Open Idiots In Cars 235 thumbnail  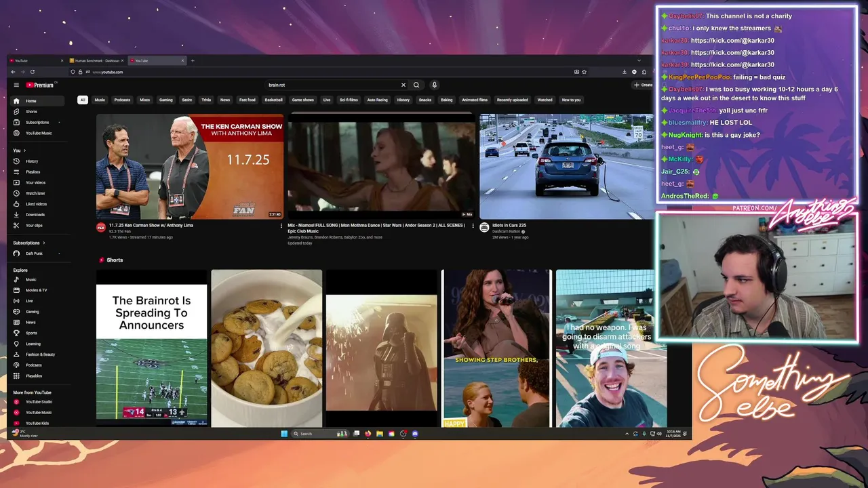(x=567, y=166)
